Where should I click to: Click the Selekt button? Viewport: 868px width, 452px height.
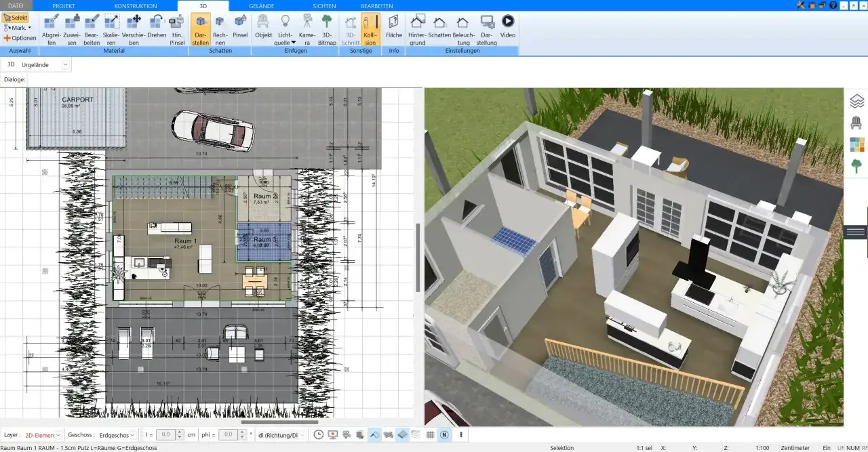pos(16,18)
